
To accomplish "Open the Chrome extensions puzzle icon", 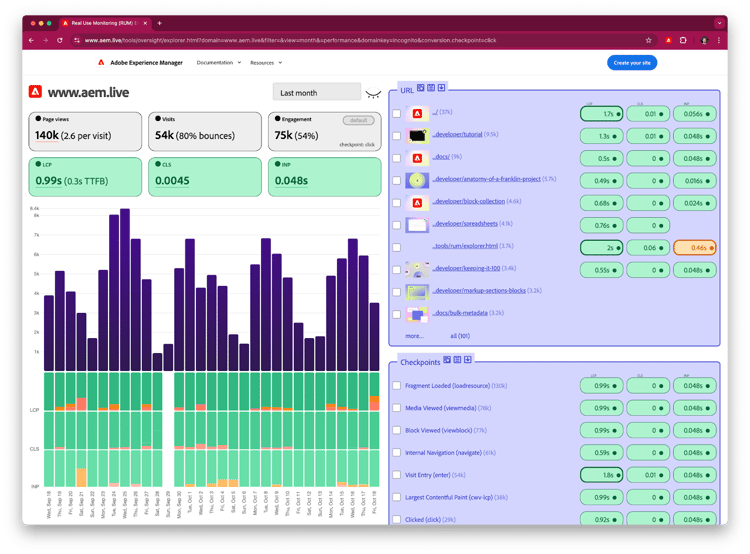I will coord(683,41).
